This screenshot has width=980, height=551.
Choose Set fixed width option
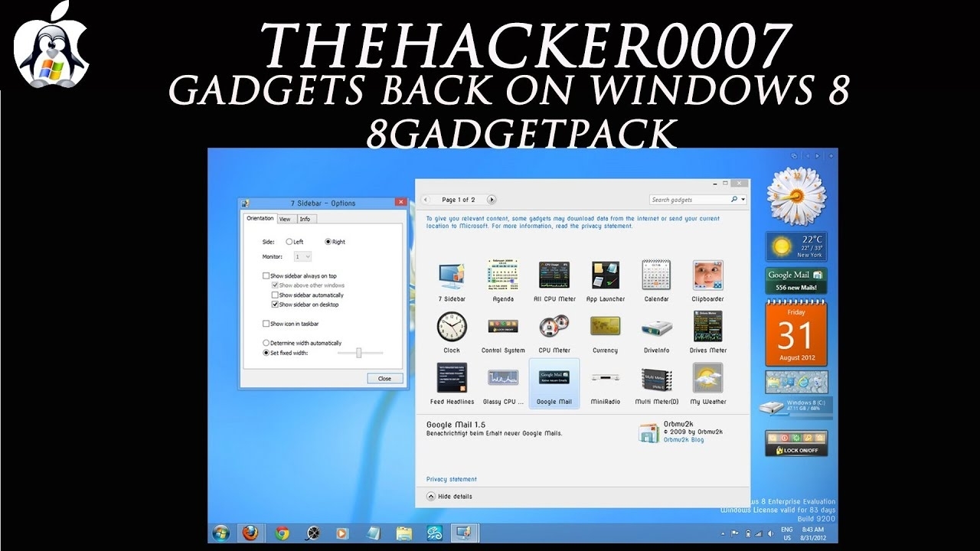click(266, 353)
